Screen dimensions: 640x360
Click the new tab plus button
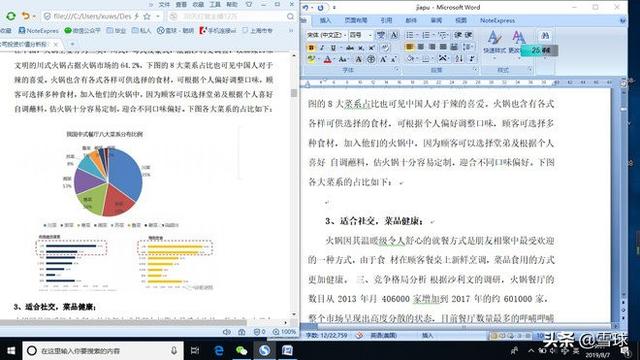(x=72, y=44)
